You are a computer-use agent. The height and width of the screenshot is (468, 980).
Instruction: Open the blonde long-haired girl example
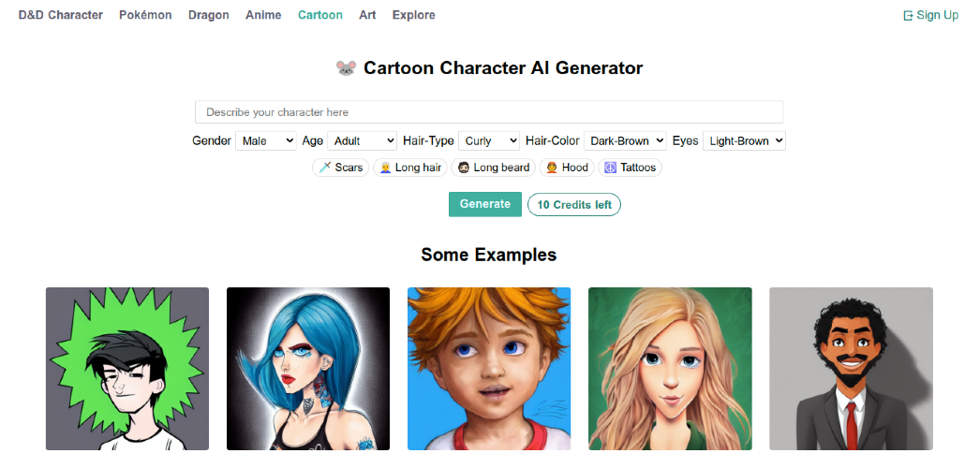[x=670, y=369]
